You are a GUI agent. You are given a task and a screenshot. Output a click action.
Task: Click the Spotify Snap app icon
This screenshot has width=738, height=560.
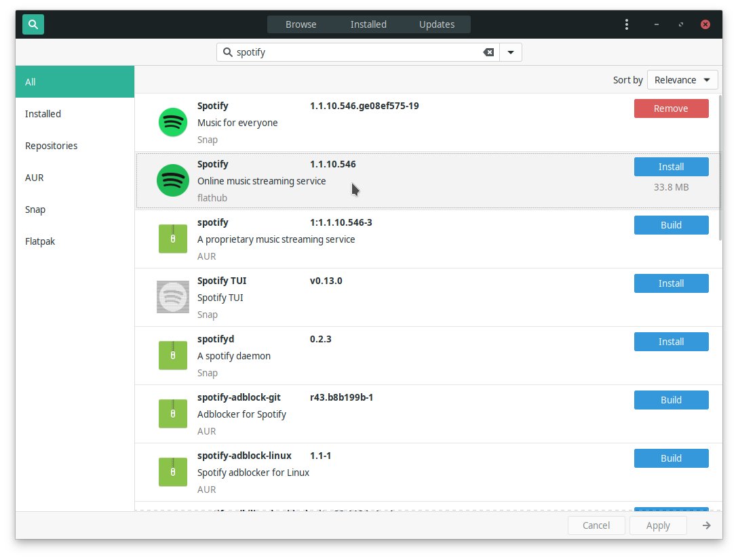coord(173,122)
